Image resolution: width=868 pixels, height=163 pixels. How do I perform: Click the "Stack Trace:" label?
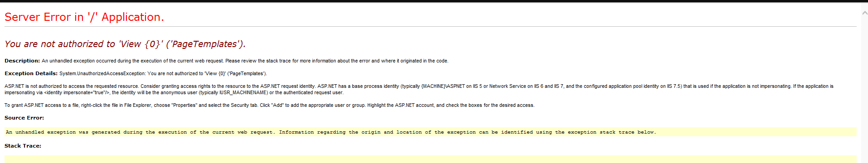23,146
